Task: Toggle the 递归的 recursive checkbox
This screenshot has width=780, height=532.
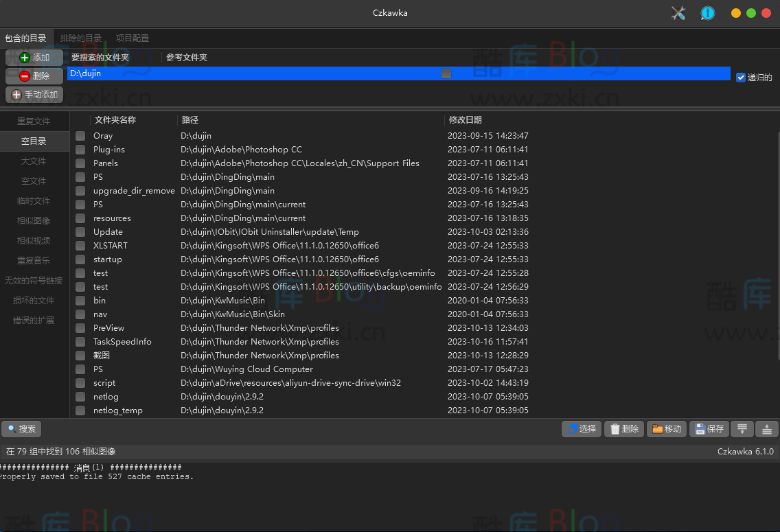Action: pyautogui.click(x=741, y=78)
